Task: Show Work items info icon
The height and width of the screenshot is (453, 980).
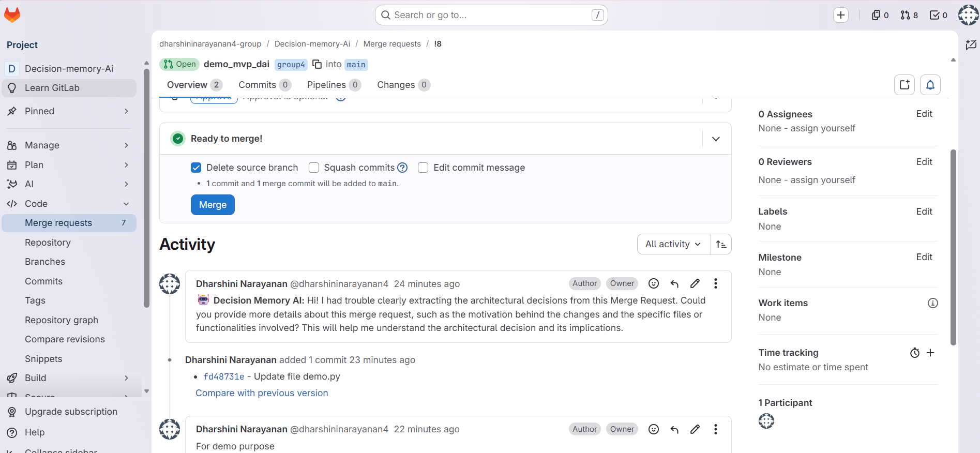Action: 933,303
